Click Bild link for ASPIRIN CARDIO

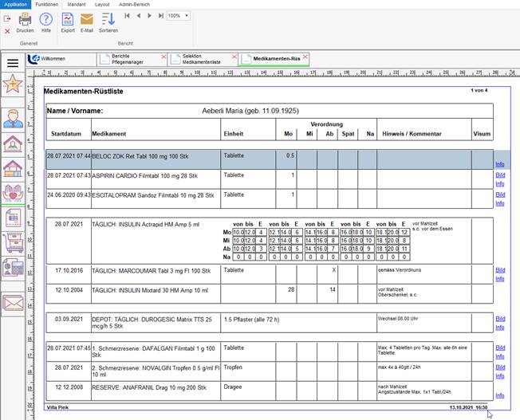click(500, 175)
